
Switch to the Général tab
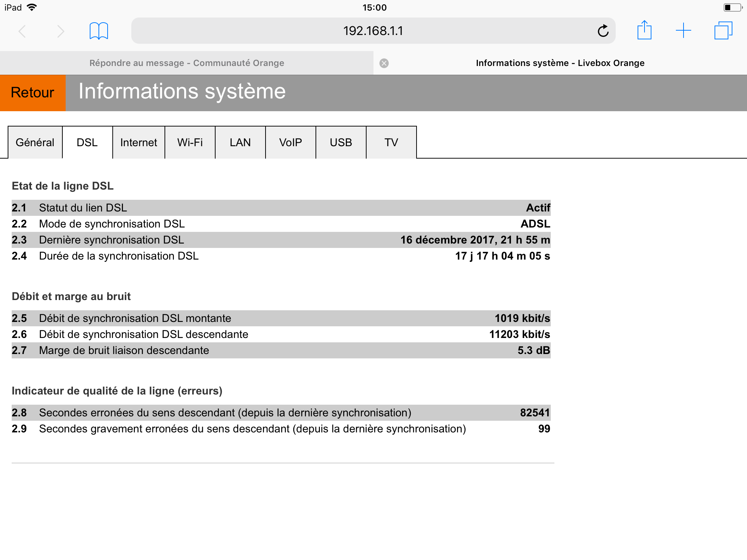[35, 143]
